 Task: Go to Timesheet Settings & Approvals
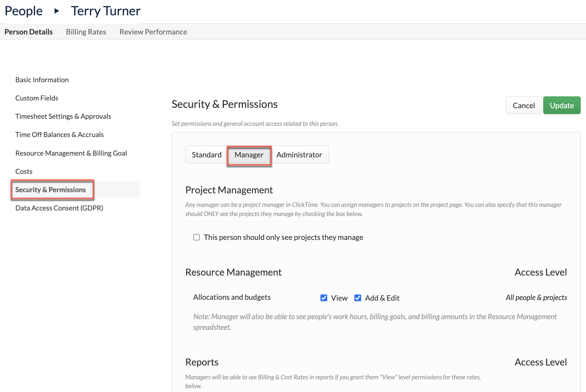tap(63, 116)
